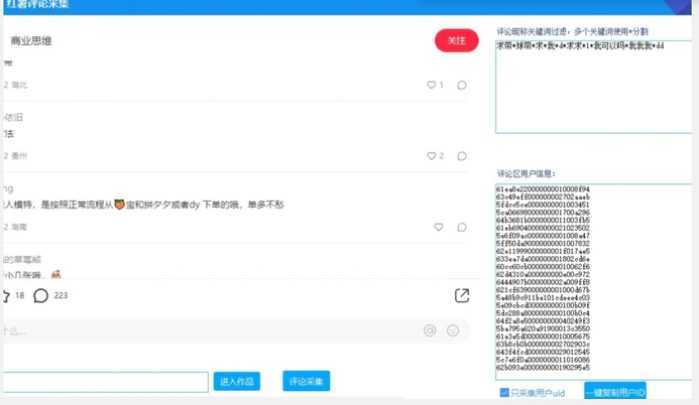Viewport: 699px width, 405px height.
Task: Like the first comment with 1 like
Action: (x=431, y=85)
